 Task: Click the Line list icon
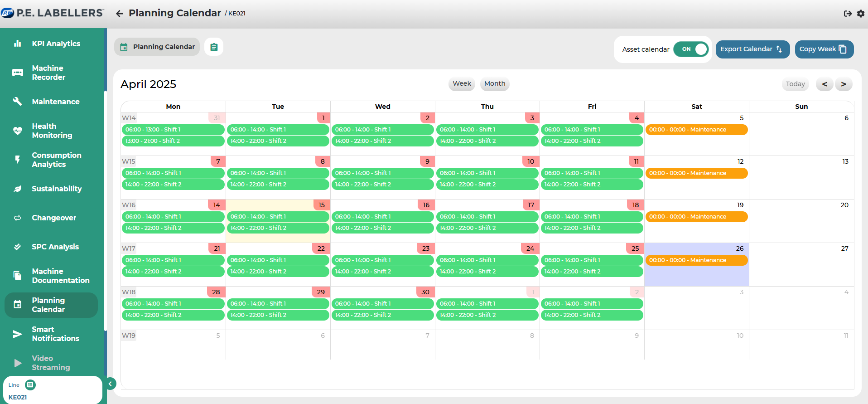pos(30,385)
